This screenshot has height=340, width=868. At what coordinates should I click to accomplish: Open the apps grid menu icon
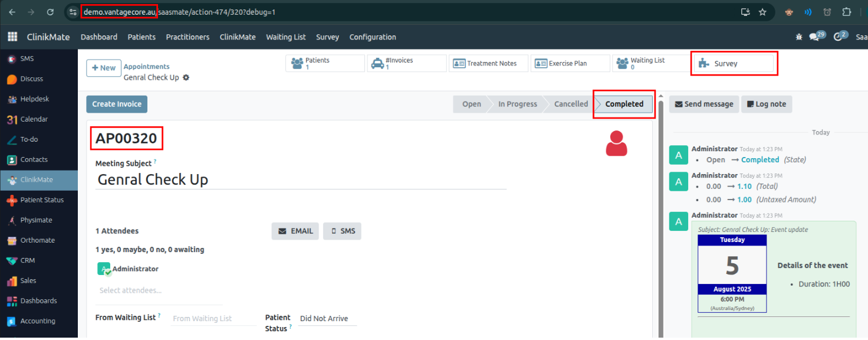pyautogui.click(x=12, y=37)
